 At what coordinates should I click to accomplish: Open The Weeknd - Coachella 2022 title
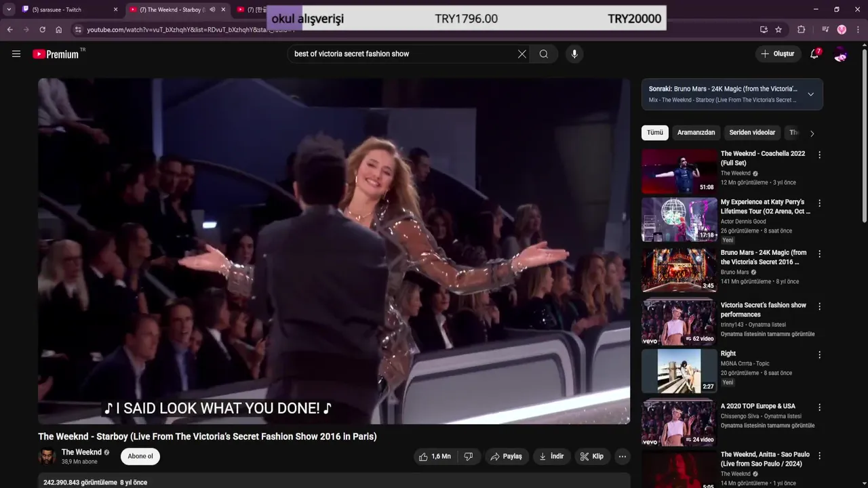763,159
